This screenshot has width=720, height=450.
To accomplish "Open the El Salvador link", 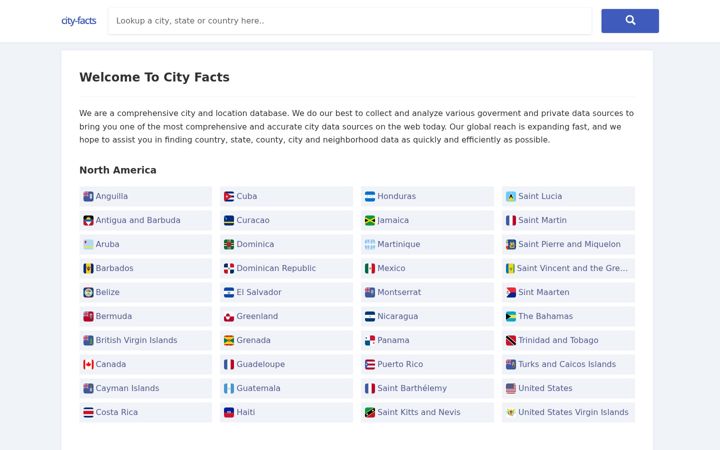I will (x=287, y=292).
